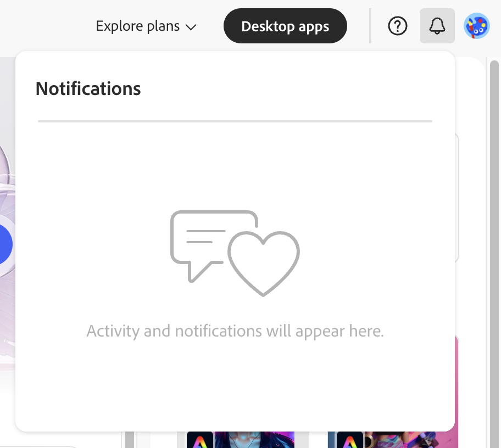Click Explore plans in the top navigation
This screenshot has width=501, height=448.
137,26
